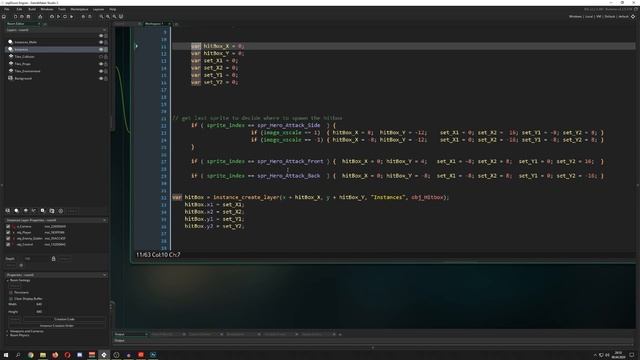This screenshot has width=640, height=360.
Task: Toggle visibility of the Instances layer
Action: click(x=101, y=49)
